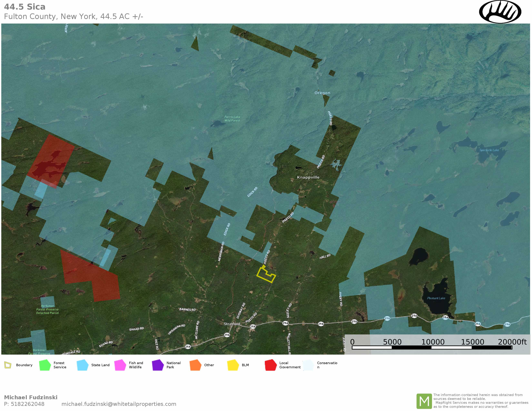This screenshot has width=532, height=411.
Task: Click the Oregon place label
Action: coord(322,93)
